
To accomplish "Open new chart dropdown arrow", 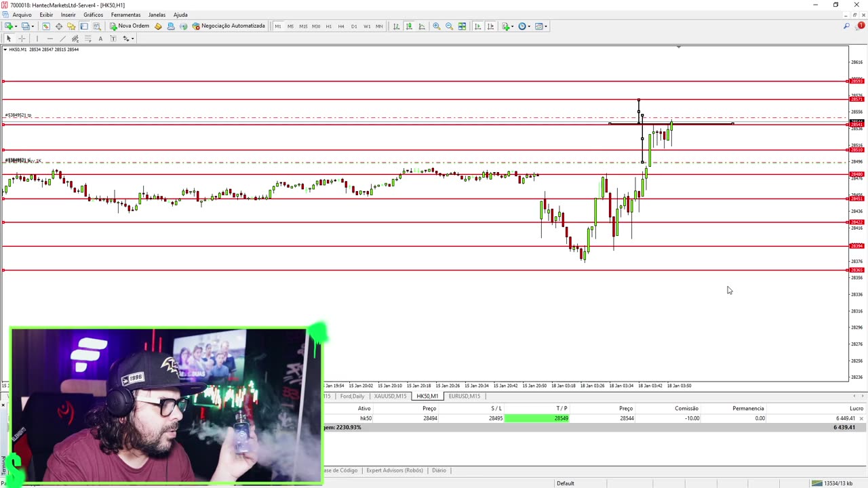I will click(16, 26).
